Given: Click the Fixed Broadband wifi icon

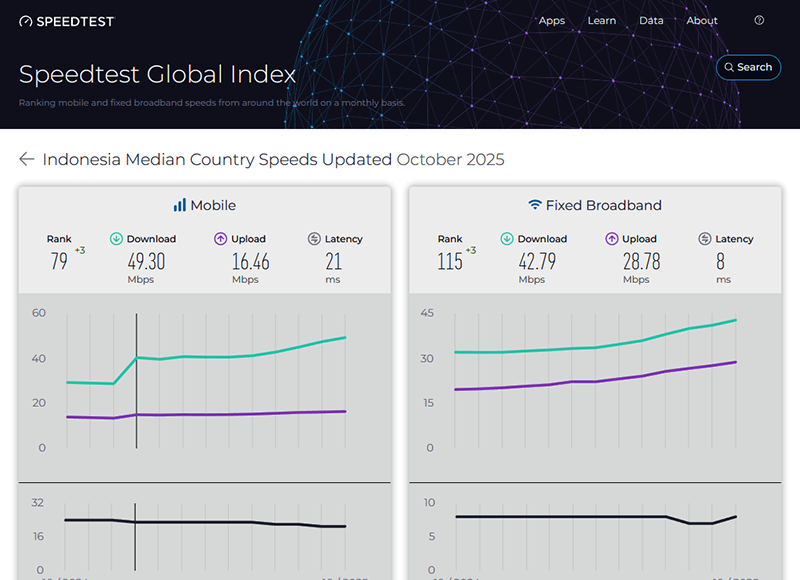Looking at the screenshot, I should (535, 205).
